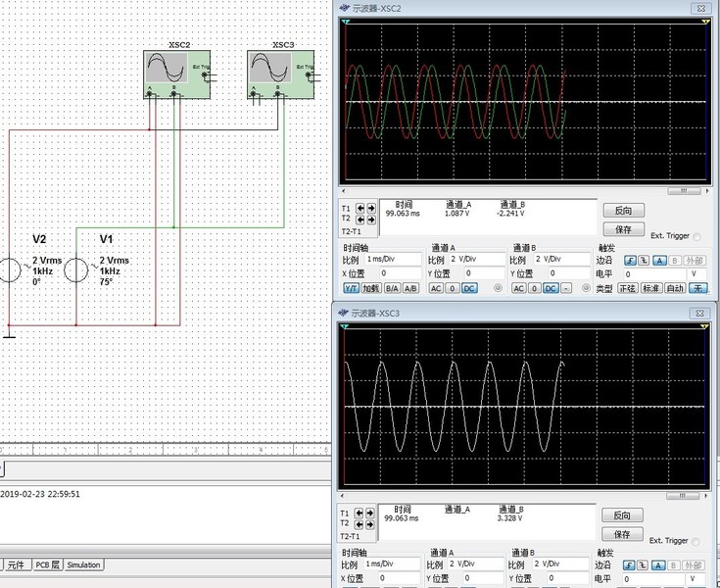Switch to the PCB 层 tab

(48, 565)
